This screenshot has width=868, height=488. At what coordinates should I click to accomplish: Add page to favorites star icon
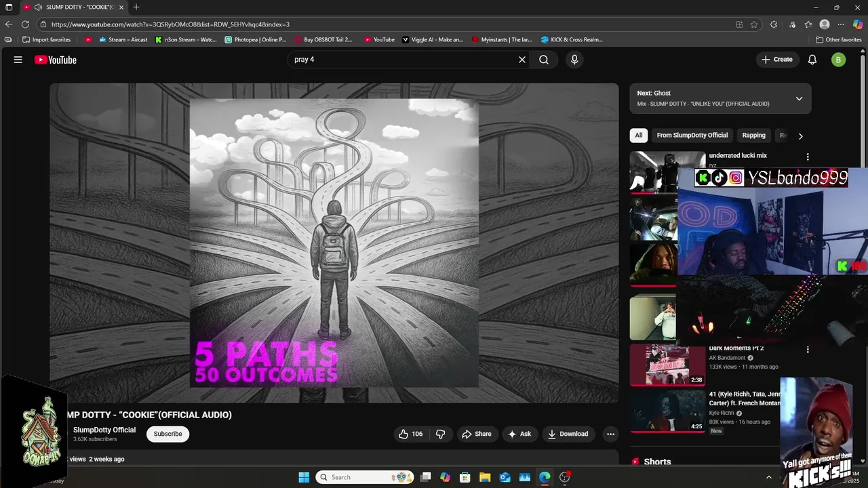[x=754, y=24]
